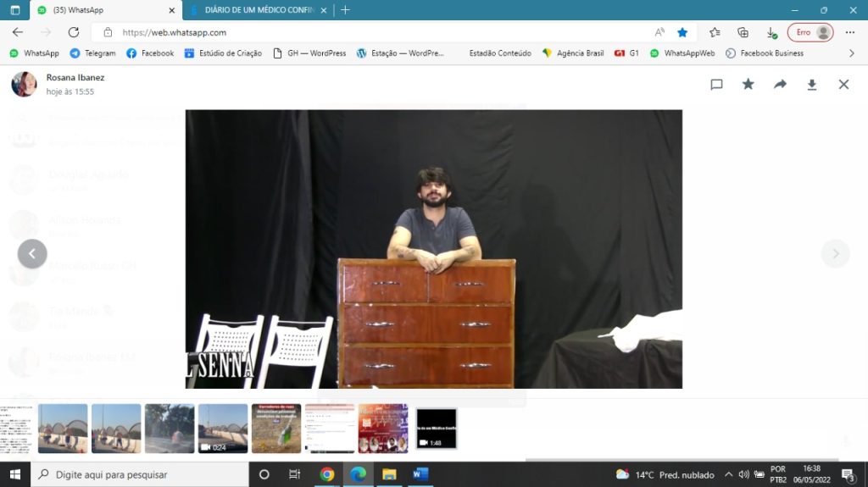Close the WhatsApp media viewer
This screenshot has width=868, height=487.
[x=843, y=85]
